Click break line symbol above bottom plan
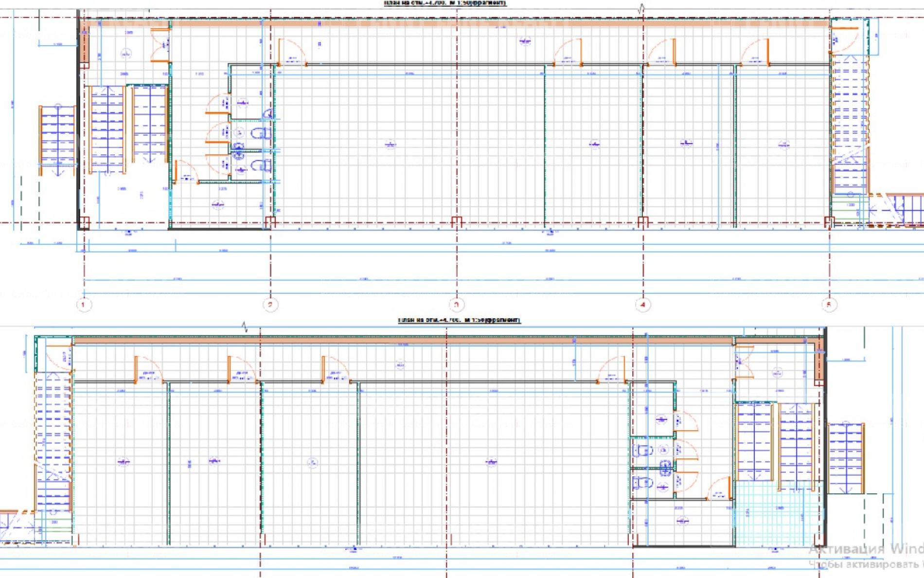This screenshot has height=578, width=924. [x=245, y=326]
